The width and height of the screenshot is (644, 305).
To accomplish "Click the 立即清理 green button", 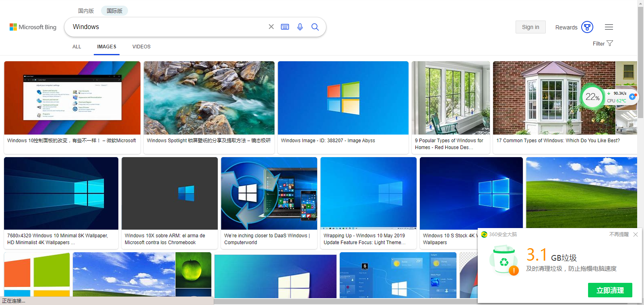I will coord(610,290).
